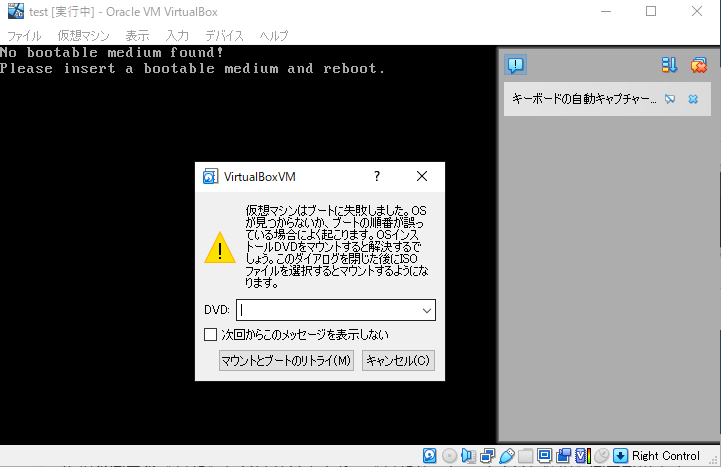Click the display monitor status icon

click(544, 456)
